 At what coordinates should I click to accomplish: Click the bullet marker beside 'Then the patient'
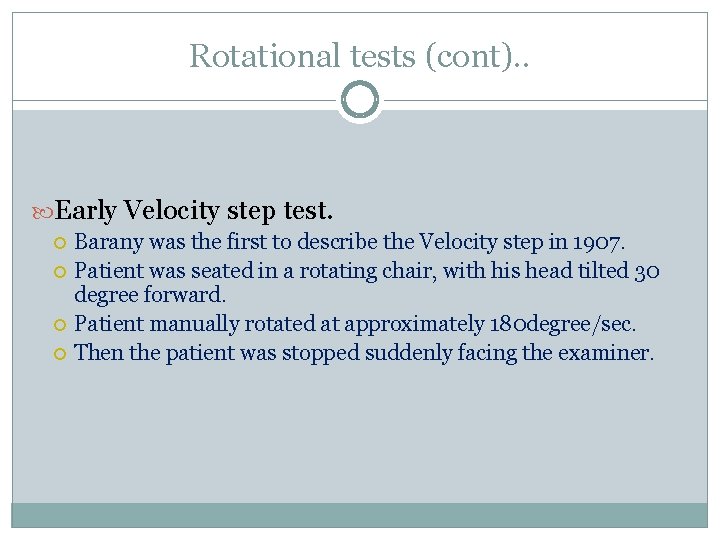tap(62, 353)
